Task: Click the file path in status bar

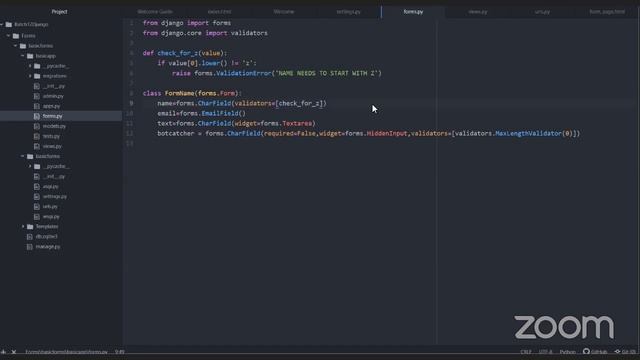Action: [66, 352]
